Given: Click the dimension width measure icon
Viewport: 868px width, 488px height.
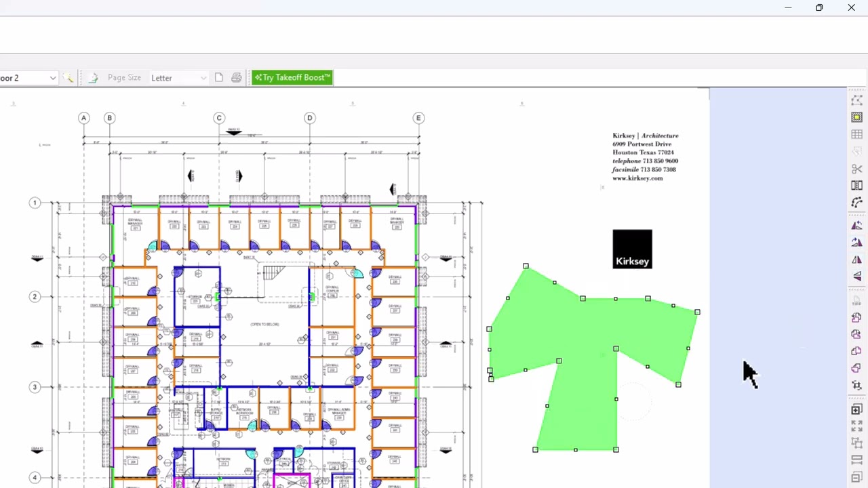Looking at the screenshot, I should pos(857,460).
